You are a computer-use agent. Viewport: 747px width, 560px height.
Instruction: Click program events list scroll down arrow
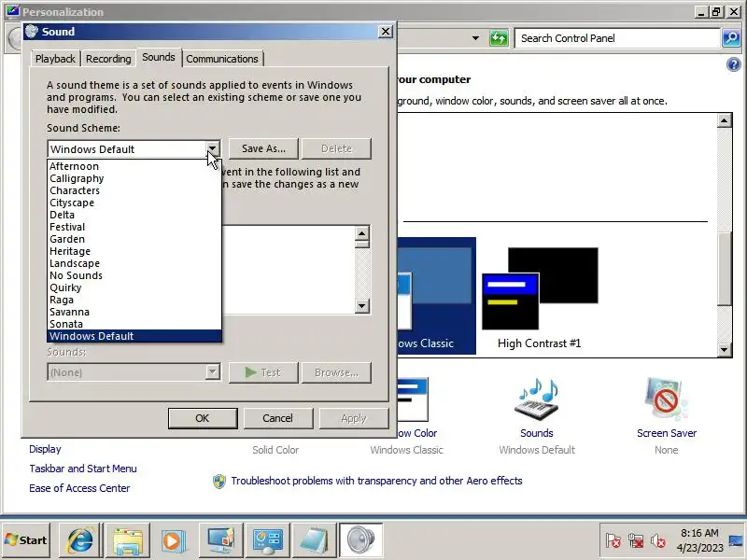[x=361, y=306]
